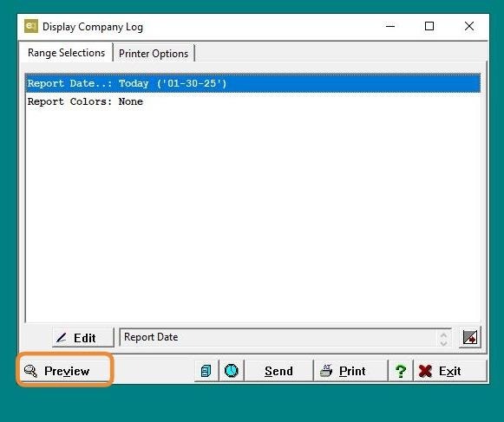This screenshot has height=422, width=504.
Task: Print the company log report
Action: click(x=350, y=371)
